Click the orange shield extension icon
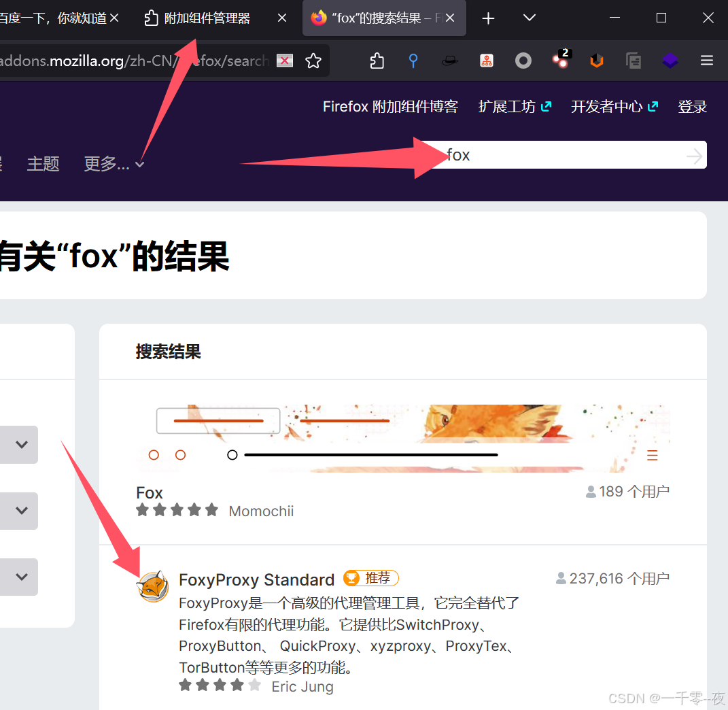This screenshot has width=728, height=710. (597, 61)
